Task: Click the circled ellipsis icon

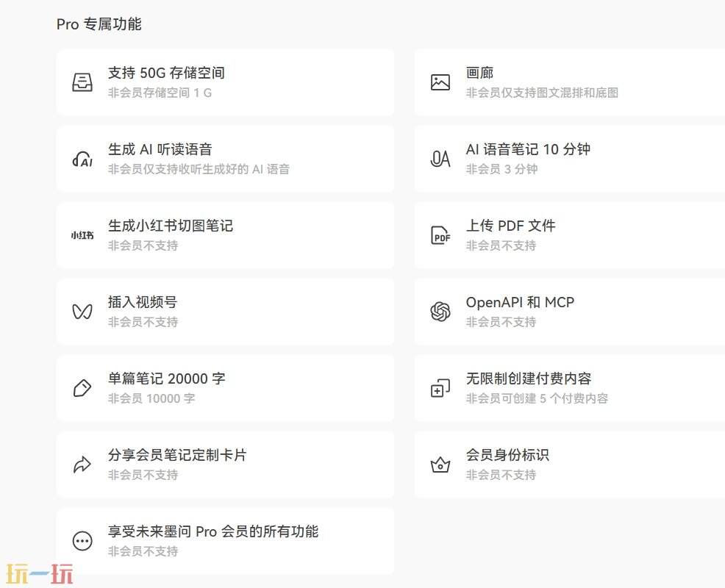Action: [x=82, y=540]
